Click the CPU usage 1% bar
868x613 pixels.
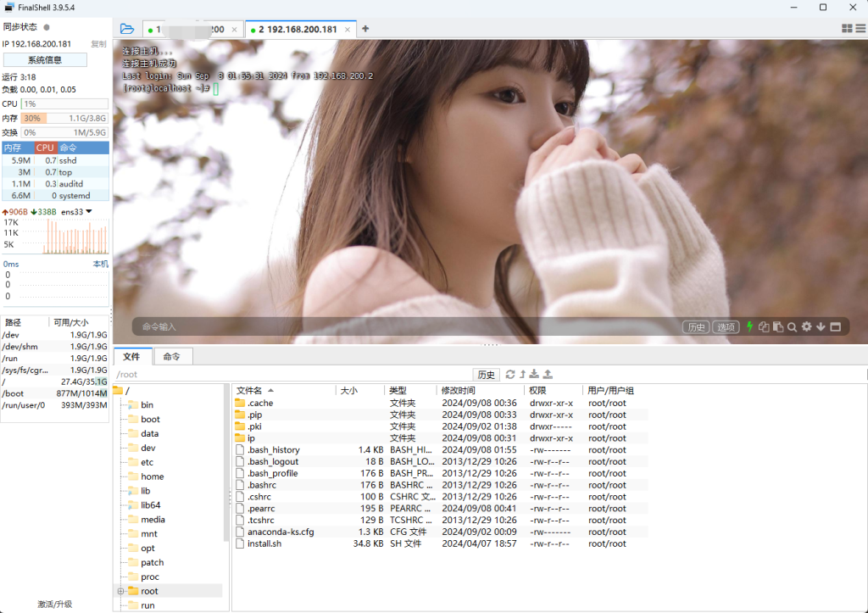64,103
